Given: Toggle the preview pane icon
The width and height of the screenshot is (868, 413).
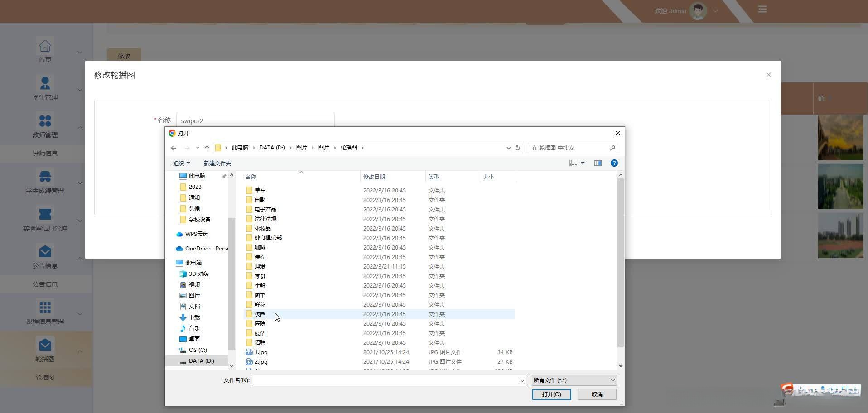Looking at the screenshot, I should click(x=598, y=163).
